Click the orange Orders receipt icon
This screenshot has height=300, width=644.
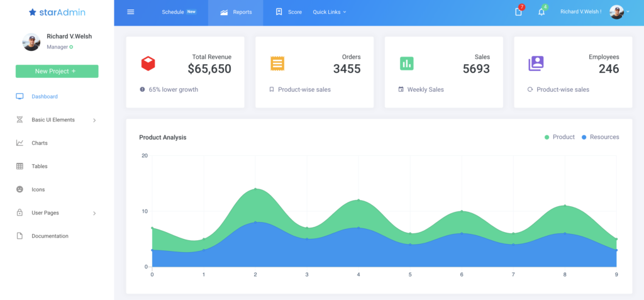[277, 64]
